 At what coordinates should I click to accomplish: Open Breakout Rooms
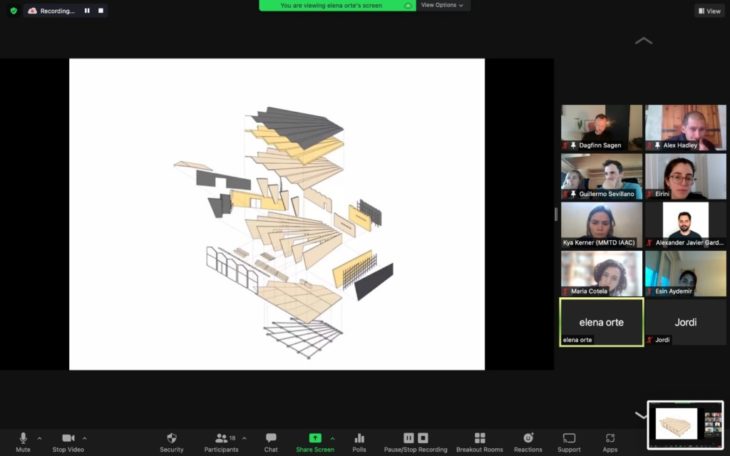pos(480,440)
